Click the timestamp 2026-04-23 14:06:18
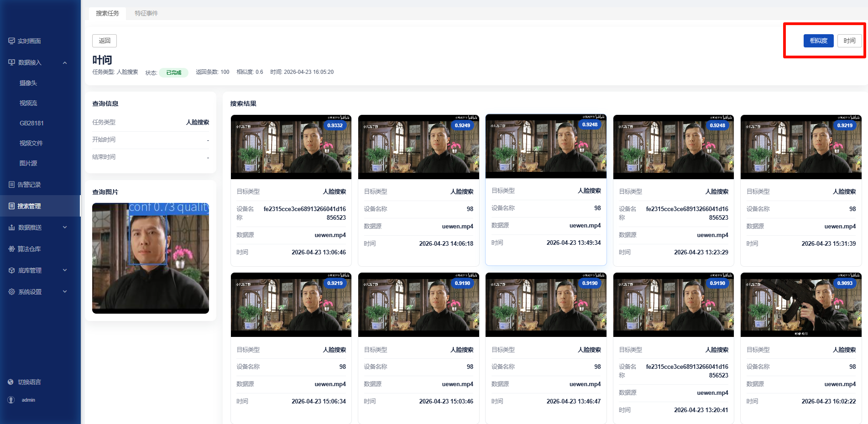868x424 pixels. 446,243
